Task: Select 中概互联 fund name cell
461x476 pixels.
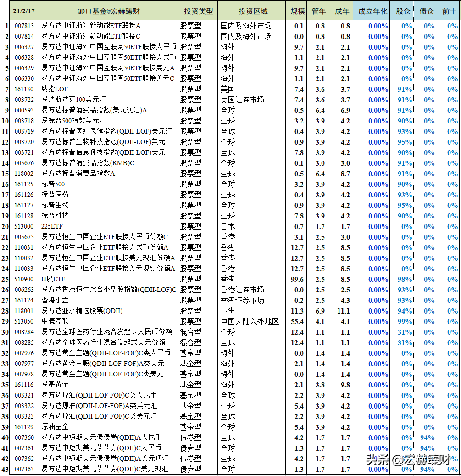Action: (55, 321)
